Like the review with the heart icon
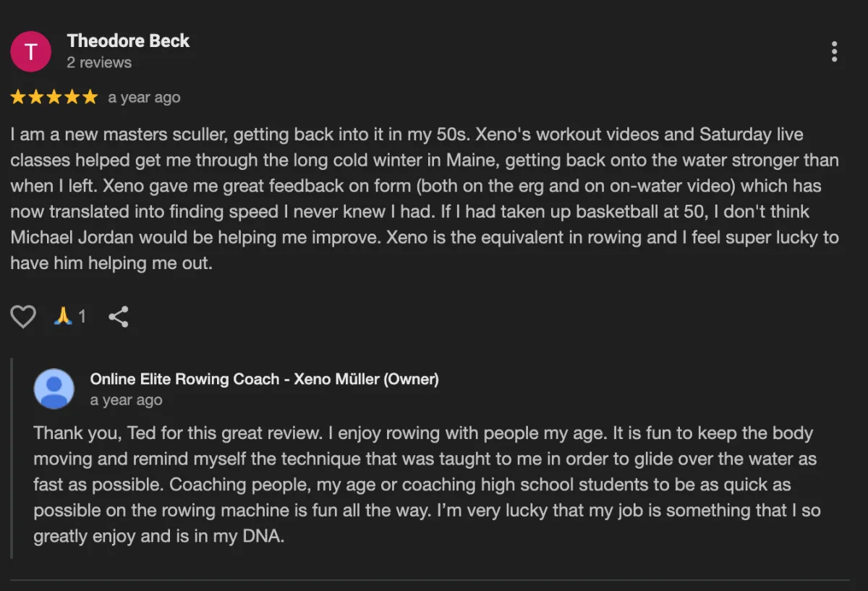 [23, 316]
